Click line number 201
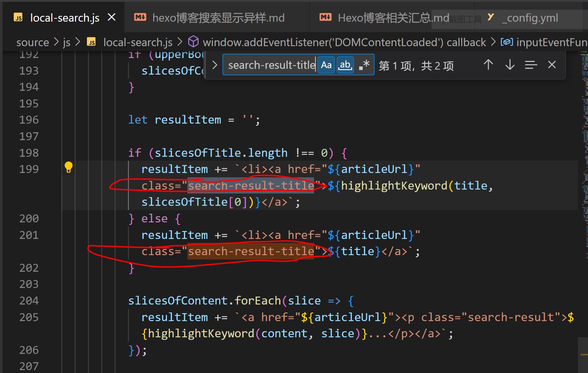This screenshot has height=373, width=588. (29, 235)
